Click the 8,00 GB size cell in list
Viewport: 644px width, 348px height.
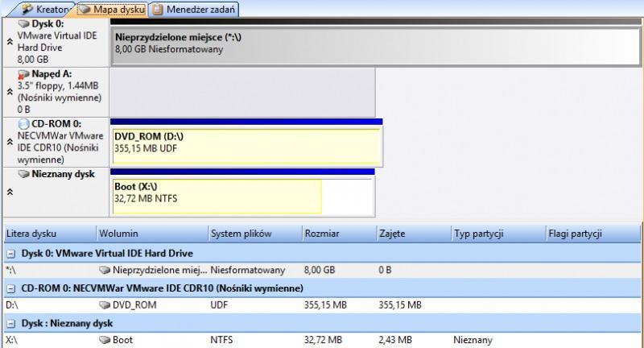point(320,271)
